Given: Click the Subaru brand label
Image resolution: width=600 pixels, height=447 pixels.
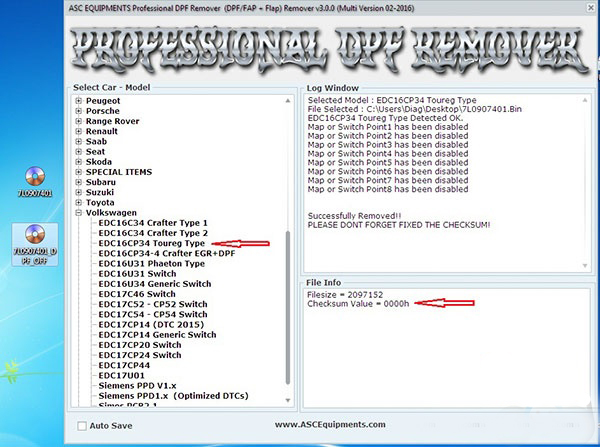Looking at the screenshot, I should [101, 182].
